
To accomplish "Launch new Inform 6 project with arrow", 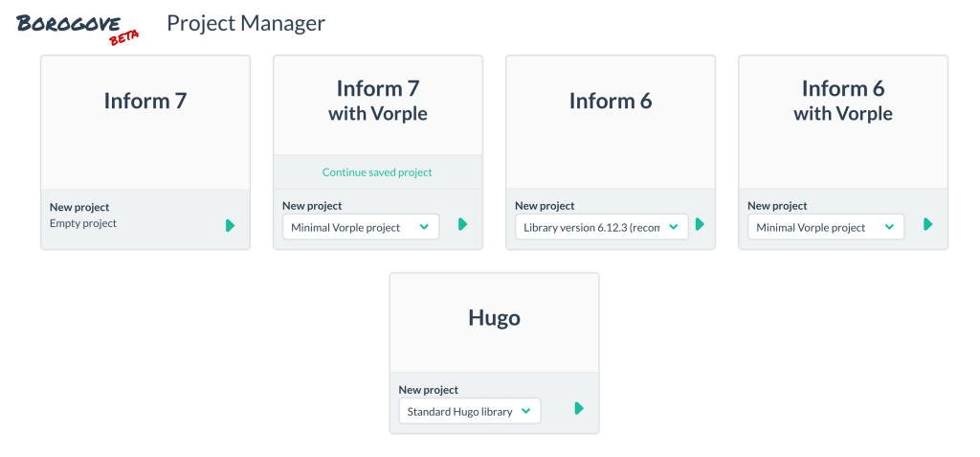I will (x=700, y=224).
